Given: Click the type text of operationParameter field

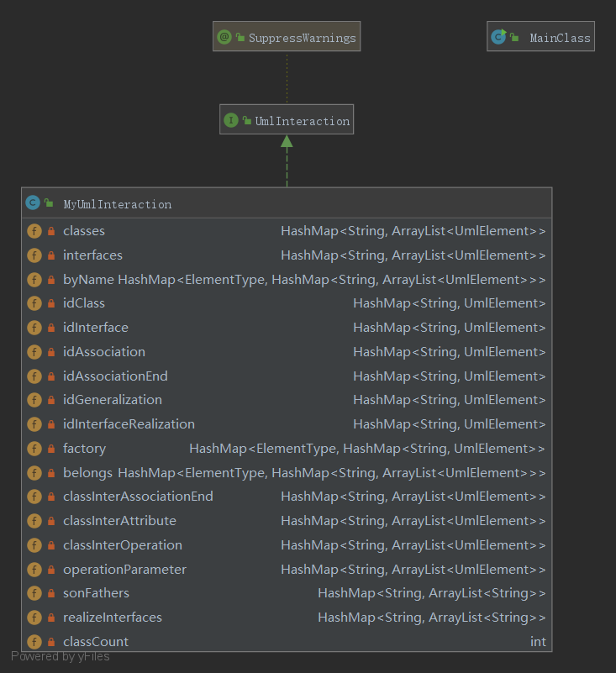Looking at the screenshot, I should [413, 570].
